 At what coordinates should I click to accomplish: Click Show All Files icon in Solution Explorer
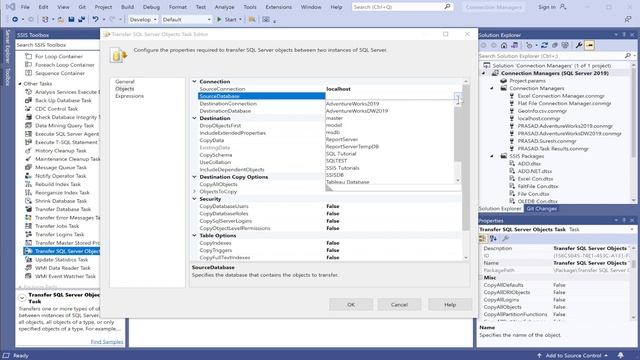pos(565,45)
